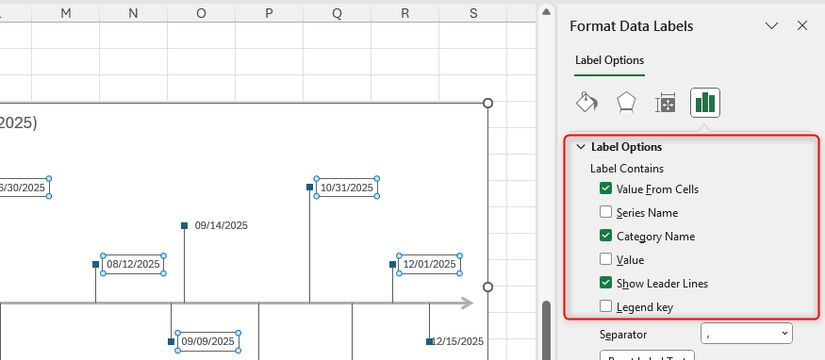Screen dimensions: 825x360
Task: Click the chart's top-right resize handle
Action: coord(488,103)
